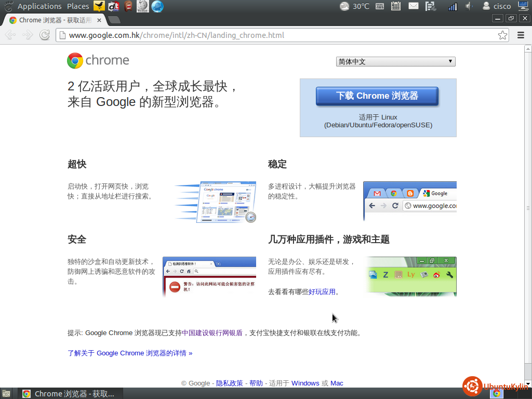Screen dimensions: 532x399
Task: Click the Mac download link in footer
Action: click(337, 383)
